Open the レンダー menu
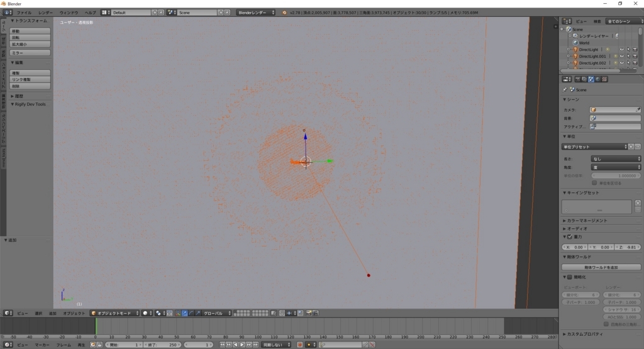Image resolution: width=644 pixels, height=349 pixels. [45, 13]
